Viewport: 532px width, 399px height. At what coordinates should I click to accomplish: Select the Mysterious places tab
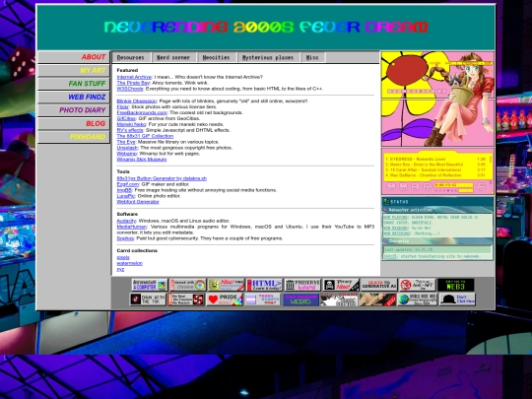click(268, 58)
